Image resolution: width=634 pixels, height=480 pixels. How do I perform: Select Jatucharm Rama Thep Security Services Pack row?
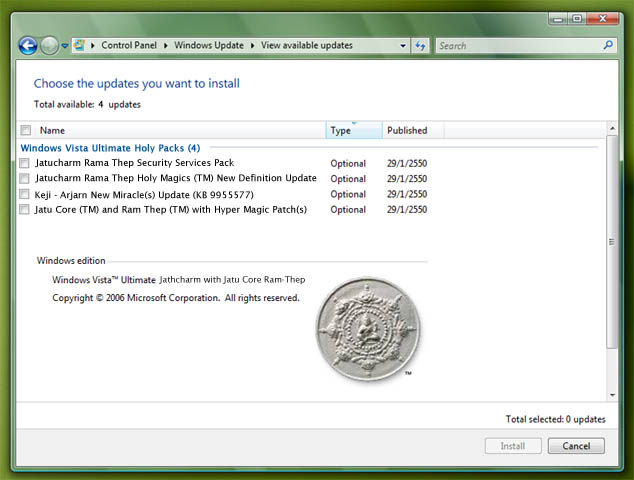pos(134,163)
